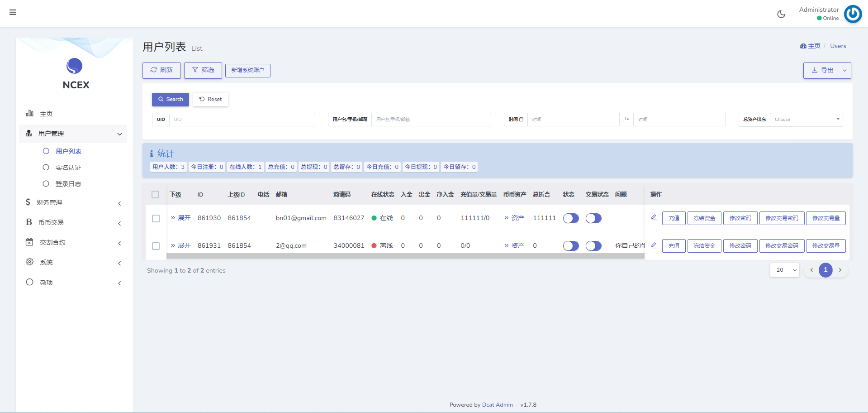The image size is (868, 413).
Task: Click the 交割合约 calendar icon
Action: [x=29, y=242]
